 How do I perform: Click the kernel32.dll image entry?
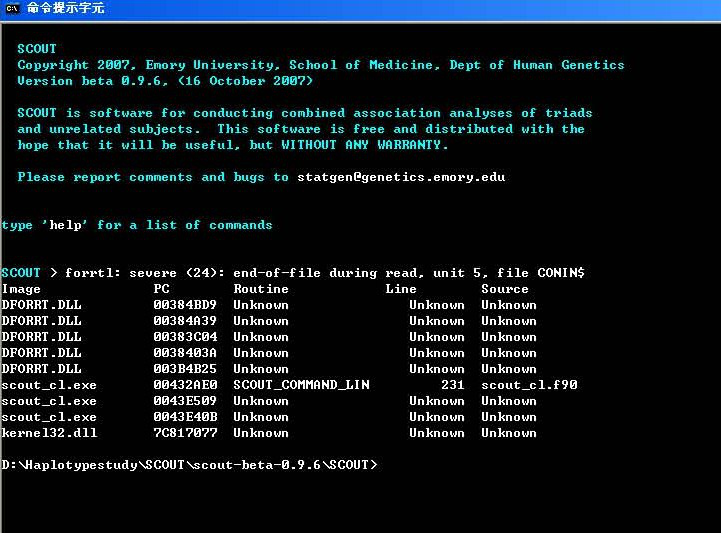click(x=49, y=433)
